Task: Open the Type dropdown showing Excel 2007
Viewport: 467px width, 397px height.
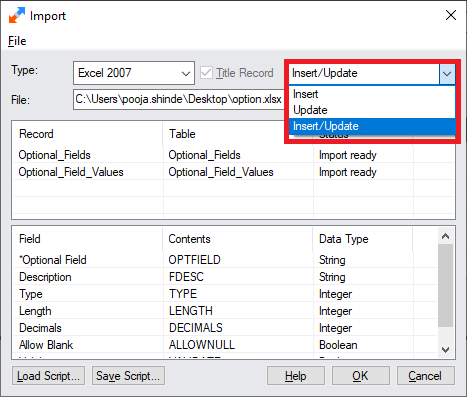Action: 134,73
